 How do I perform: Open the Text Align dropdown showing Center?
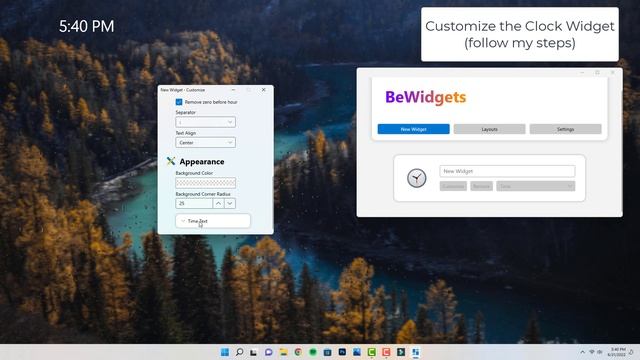pyautogui.click(x=205, y=142)
